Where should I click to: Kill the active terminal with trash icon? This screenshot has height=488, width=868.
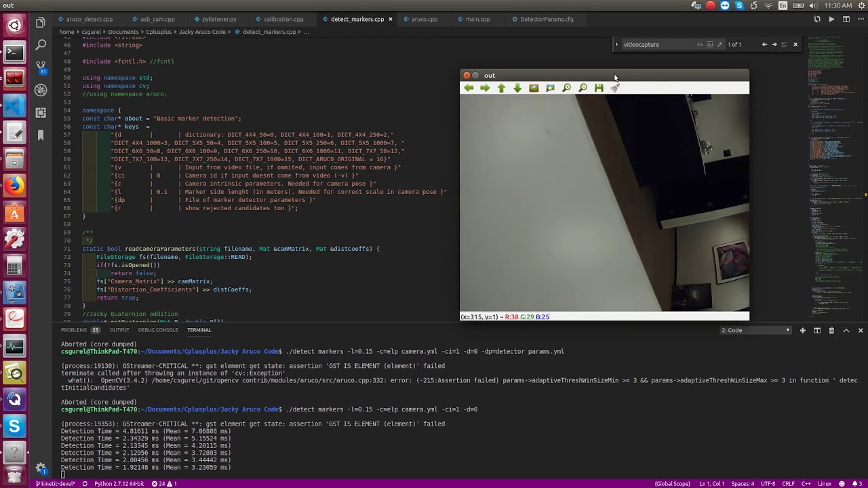pos(831,330)
